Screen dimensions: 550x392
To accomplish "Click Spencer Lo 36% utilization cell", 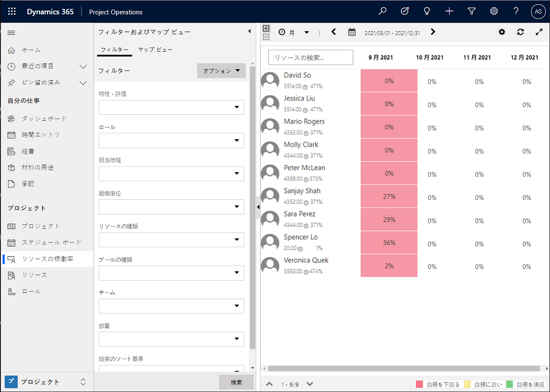I will (x=389, y=243).
